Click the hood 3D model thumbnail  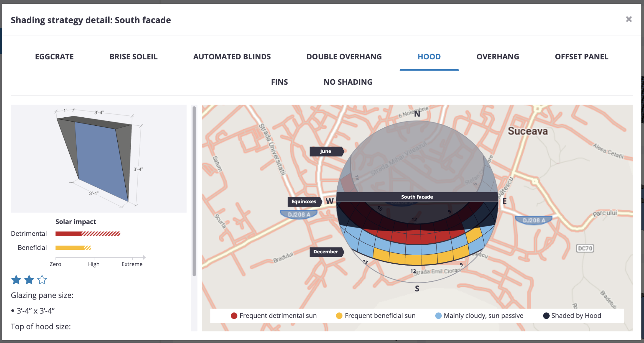99,158
